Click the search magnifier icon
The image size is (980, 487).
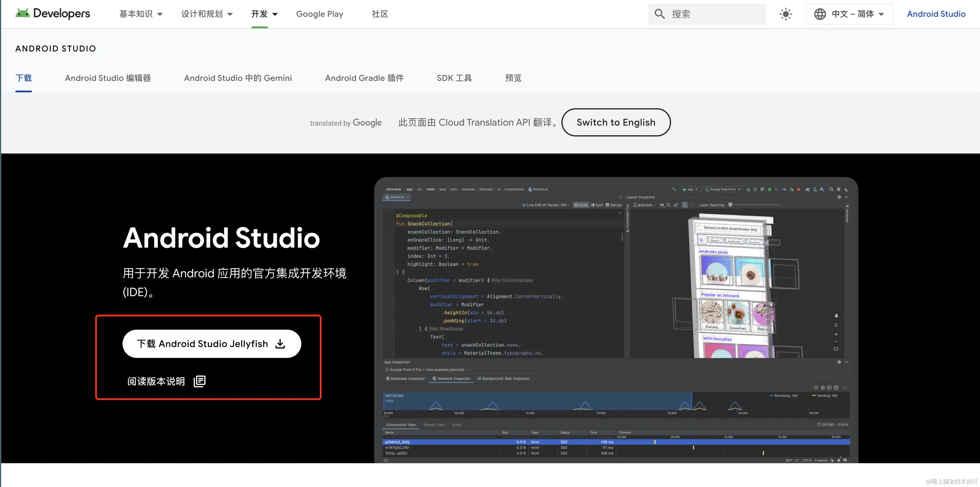tap(659, 14)
